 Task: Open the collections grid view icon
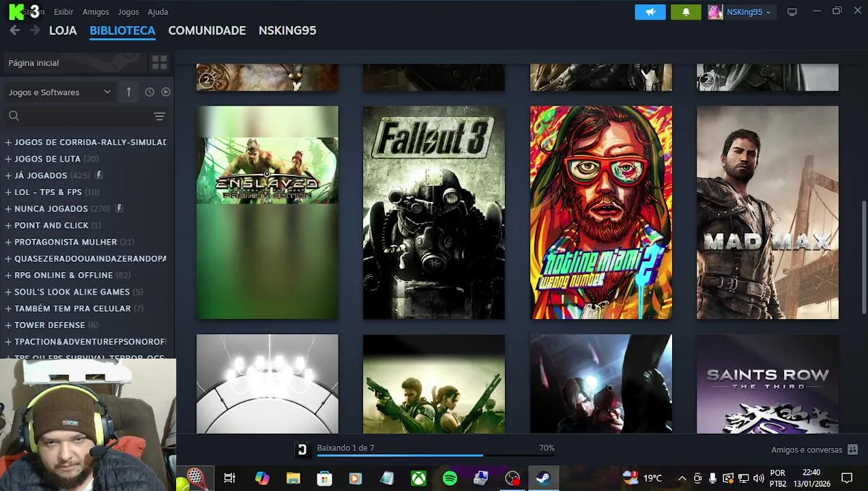pyautogui.click(x=159, y=63)
